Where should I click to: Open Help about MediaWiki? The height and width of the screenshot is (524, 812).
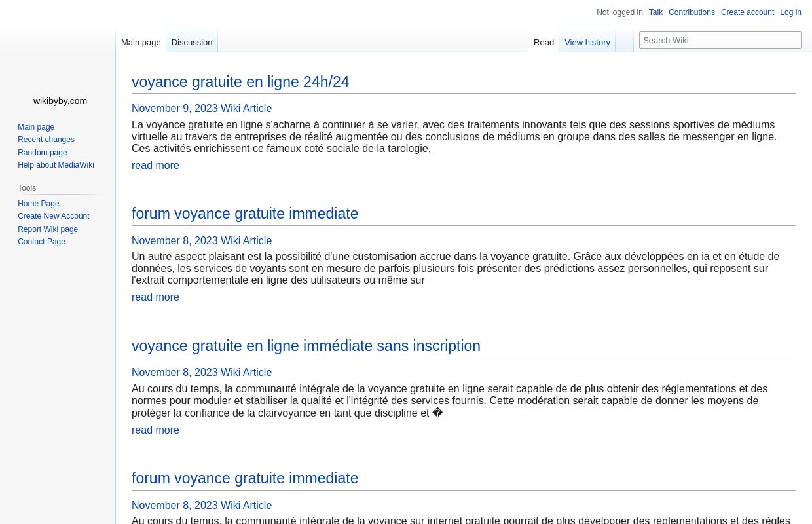click(56, 165)
